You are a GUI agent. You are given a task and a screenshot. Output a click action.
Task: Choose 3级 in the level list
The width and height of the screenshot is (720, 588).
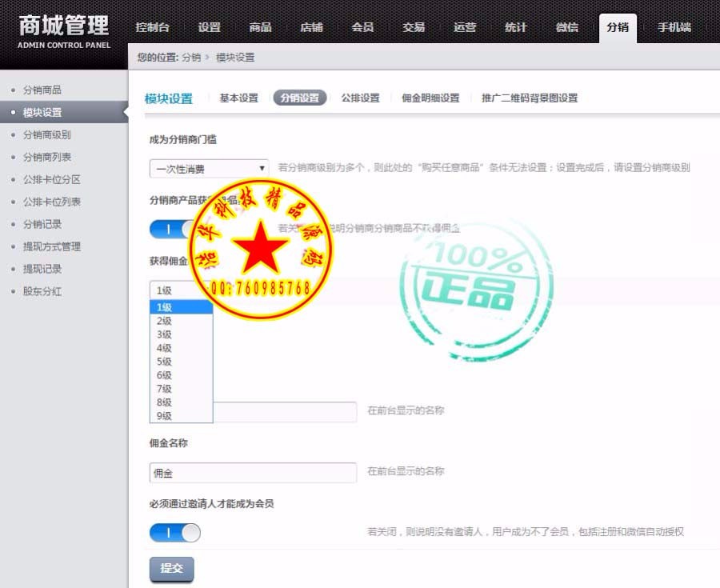[181, 334]
